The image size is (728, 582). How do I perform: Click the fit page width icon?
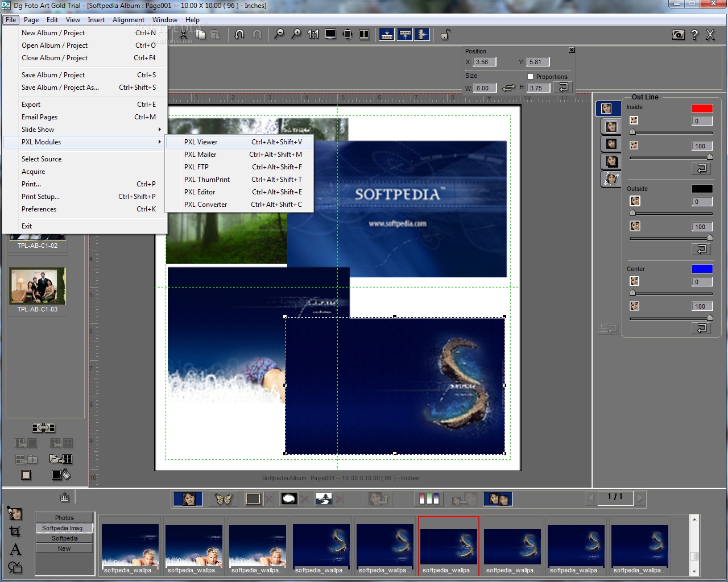(x=348, y=35)
